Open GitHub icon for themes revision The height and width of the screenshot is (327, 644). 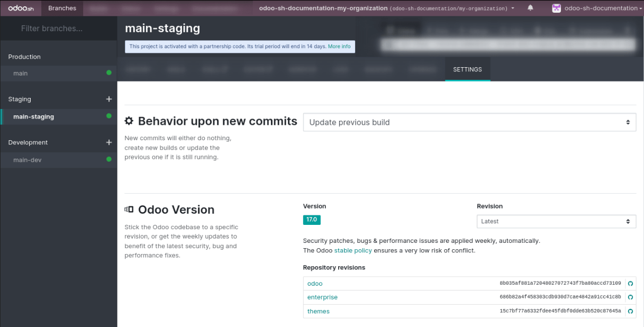coord(630,311)
